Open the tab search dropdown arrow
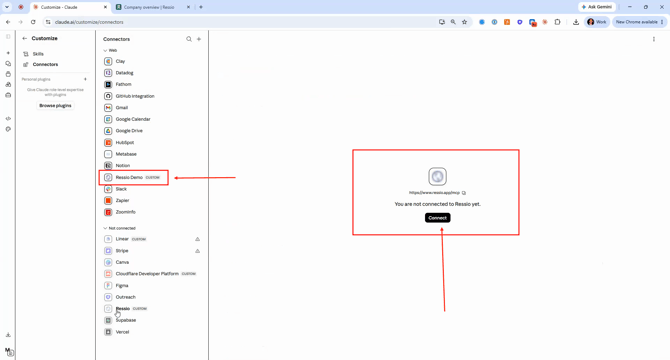Viewport: 670px width, 360px height. (x=7, y=7)
